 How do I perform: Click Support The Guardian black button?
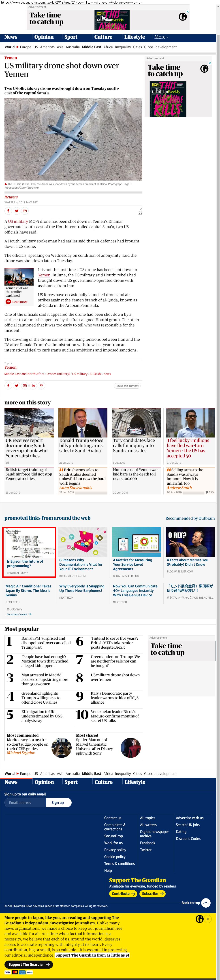29,964
